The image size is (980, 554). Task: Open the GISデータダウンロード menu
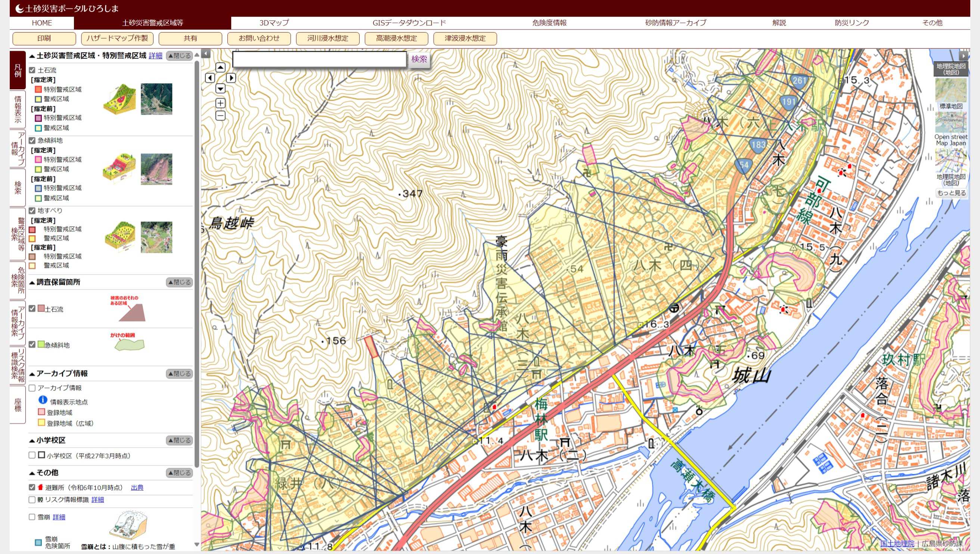pos(409,23)
